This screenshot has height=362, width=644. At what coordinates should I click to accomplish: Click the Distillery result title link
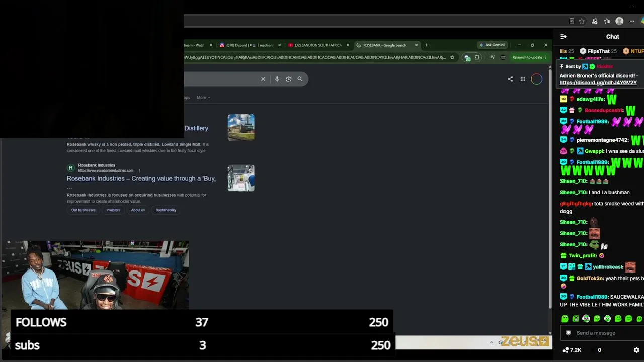[196, 128]
